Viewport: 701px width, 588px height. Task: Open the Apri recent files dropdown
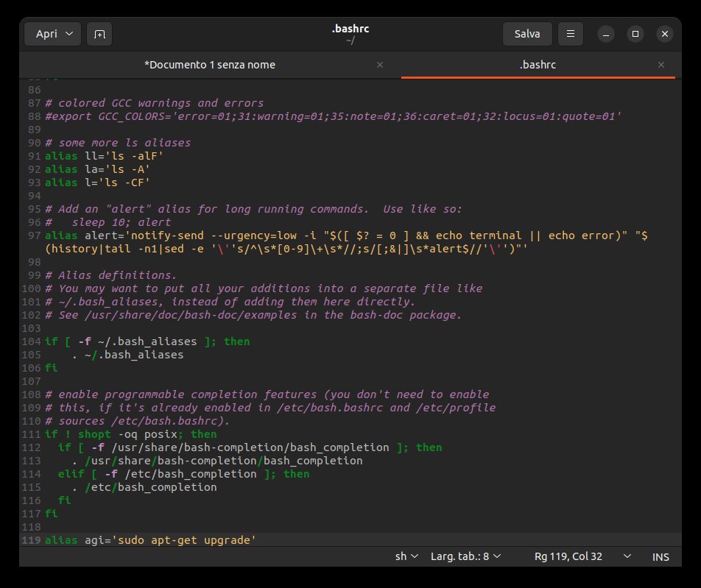52,33
